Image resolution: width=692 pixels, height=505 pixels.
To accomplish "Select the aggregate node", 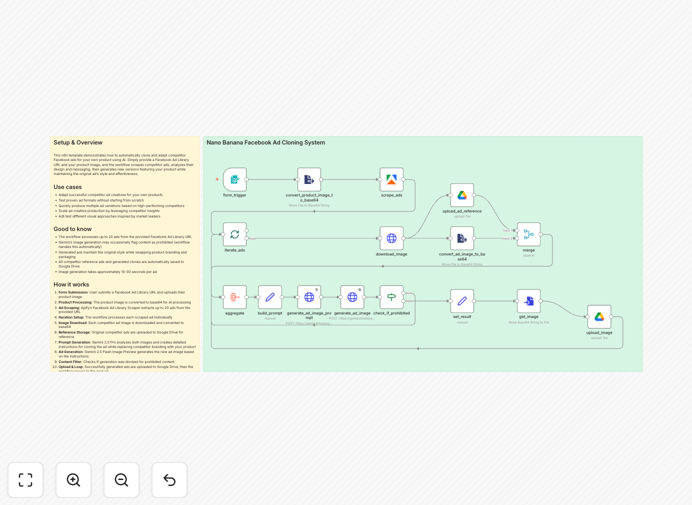I will 235,297.
